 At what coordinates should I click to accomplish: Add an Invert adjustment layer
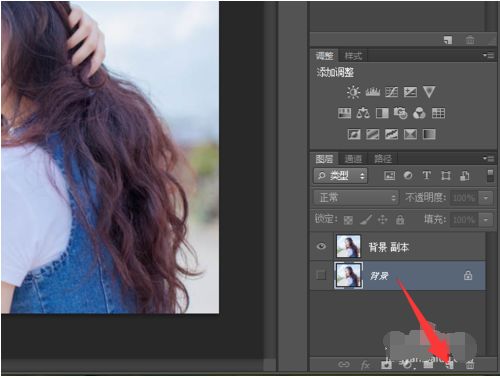coord(354,135)
